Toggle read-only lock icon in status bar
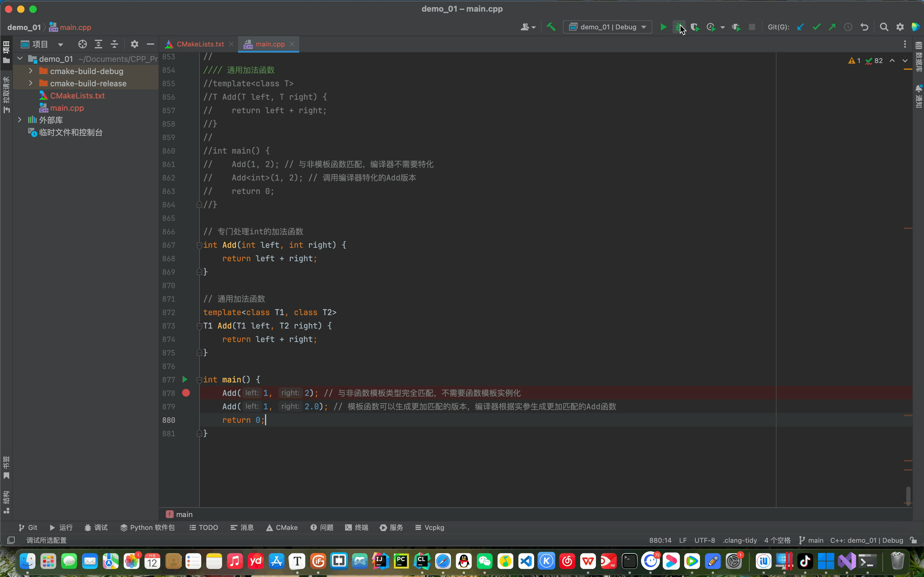 [913, 540]
